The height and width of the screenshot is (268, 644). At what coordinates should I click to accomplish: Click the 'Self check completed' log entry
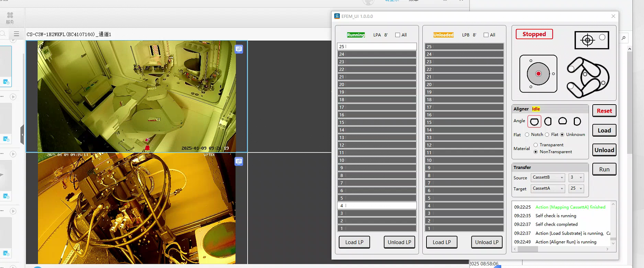click(557, 224)
